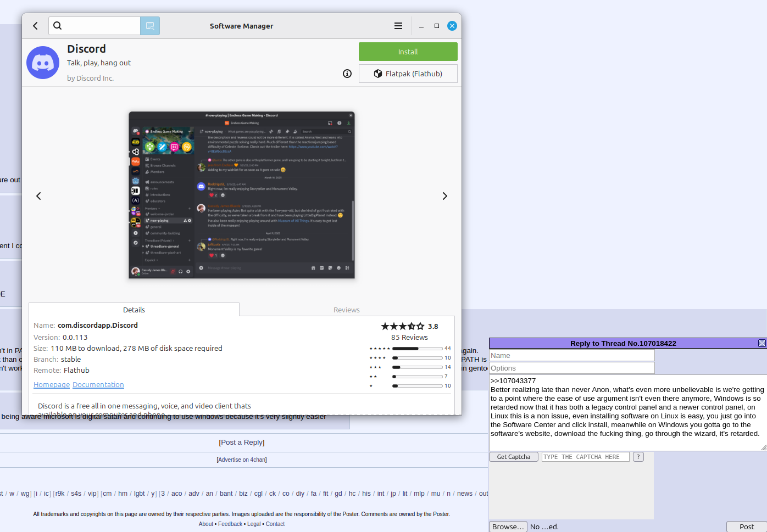Close the quick reply box

pyautogui.click(x=762, y=343)
